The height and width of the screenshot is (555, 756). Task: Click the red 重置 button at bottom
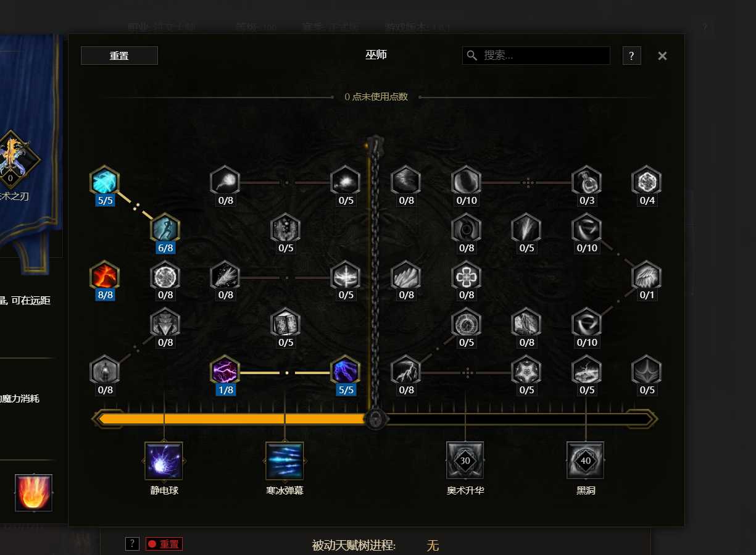164,544
